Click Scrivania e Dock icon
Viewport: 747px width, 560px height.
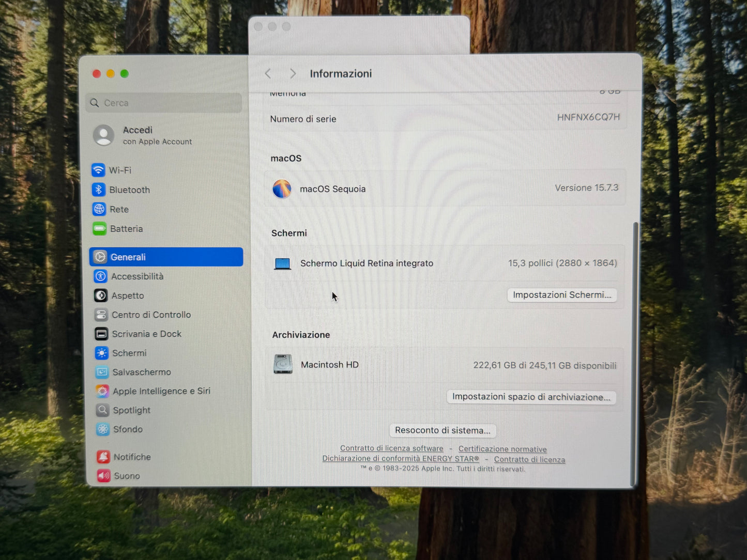tap(101, 334)
